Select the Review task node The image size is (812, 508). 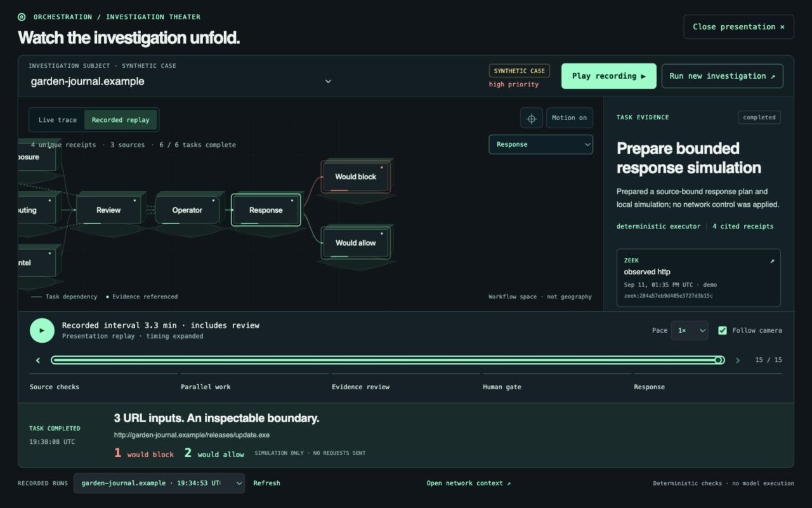pos(108,210)
